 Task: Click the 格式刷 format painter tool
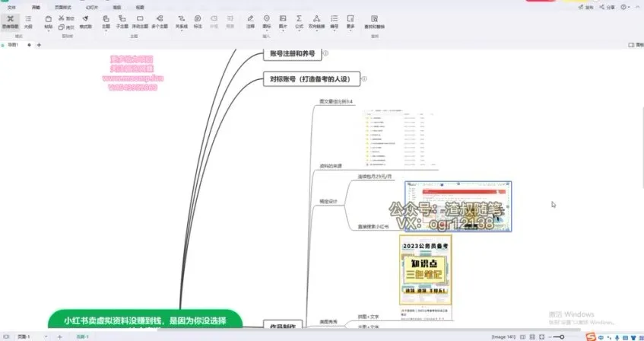coord(86,21)
